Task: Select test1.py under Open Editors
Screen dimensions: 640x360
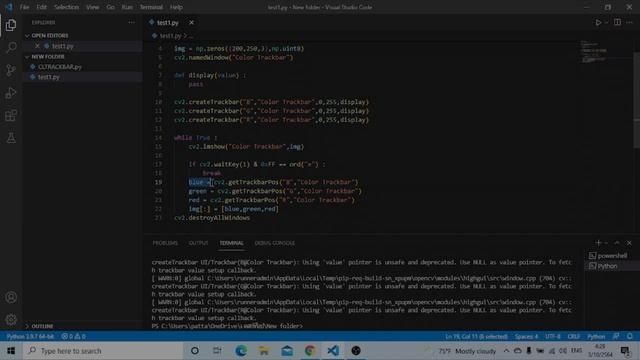Action: tap(62, 46)
